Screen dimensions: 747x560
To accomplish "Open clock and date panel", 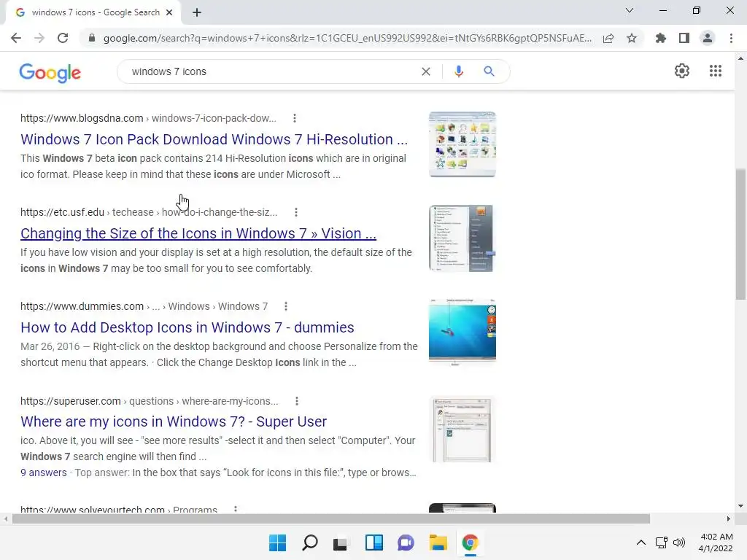I will pos(716,542).
